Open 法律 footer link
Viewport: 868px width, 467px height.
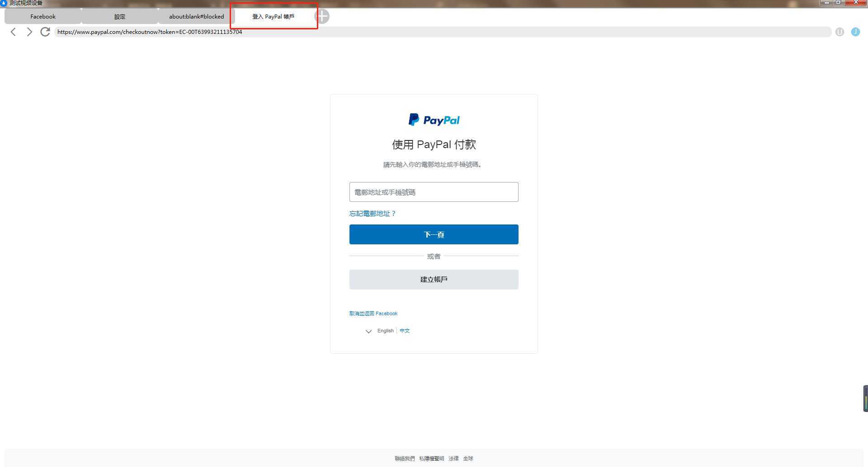click(x=453, y=458)
